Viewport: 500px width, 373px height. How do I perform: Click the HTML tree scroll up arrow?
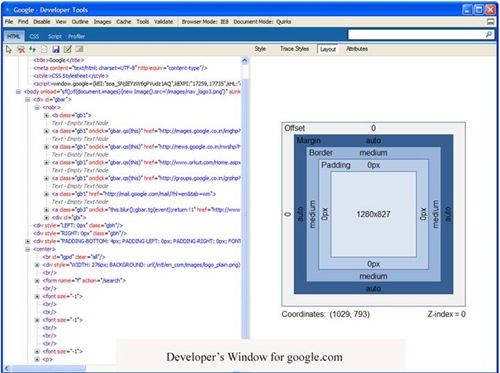(x=245, y=61)
